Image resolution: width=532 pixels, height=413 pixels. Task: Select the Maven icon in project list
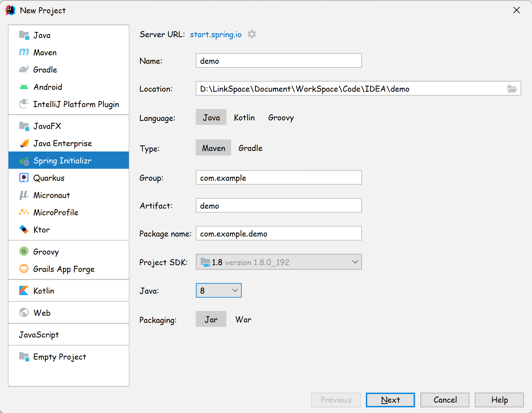click(24, 52)
